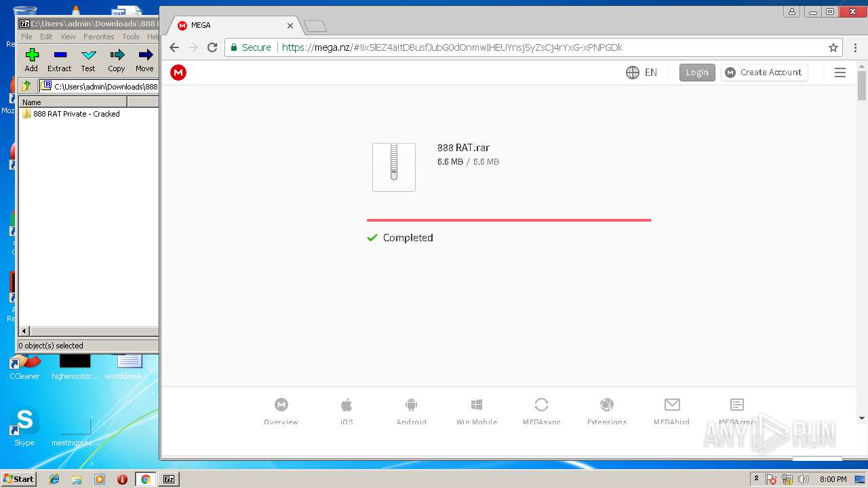Show hidden system tray icons
The image size is (868, 488).
(x=756, y=479)
